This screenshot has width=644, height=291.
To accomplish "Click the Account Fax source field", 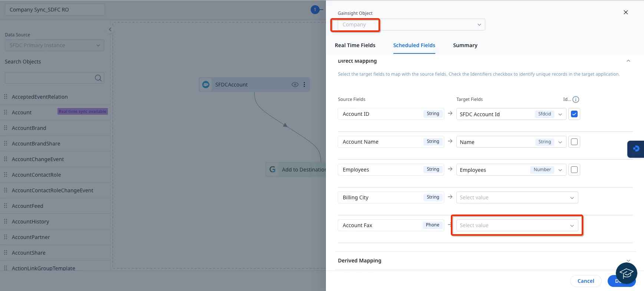I will (x=391, y=225).
